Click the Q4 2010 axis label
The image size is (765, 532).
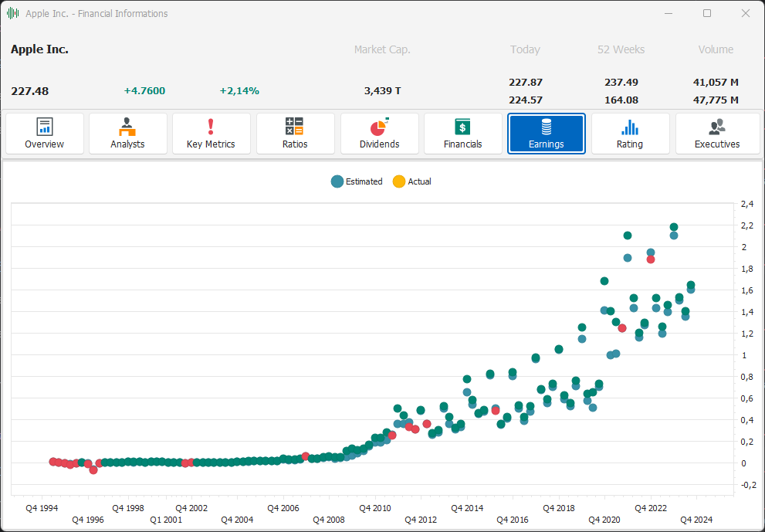click(x=375, y=508)
